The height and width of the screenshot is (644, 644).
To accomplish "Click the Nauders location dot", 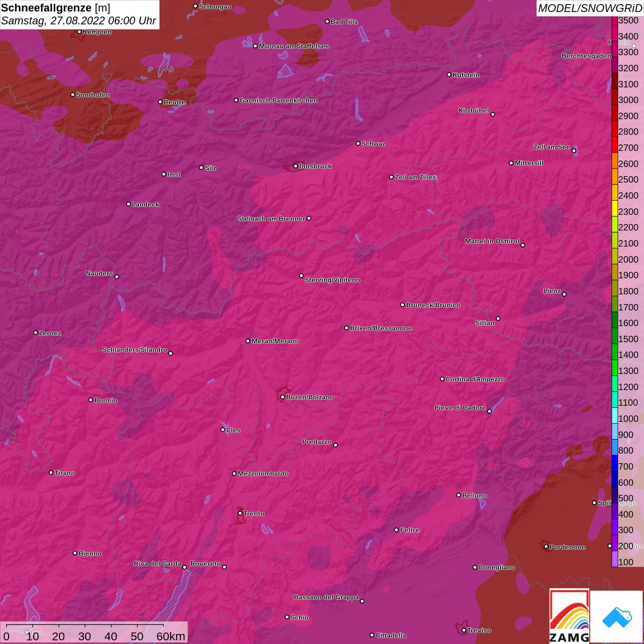I will [x=117, y=276].
